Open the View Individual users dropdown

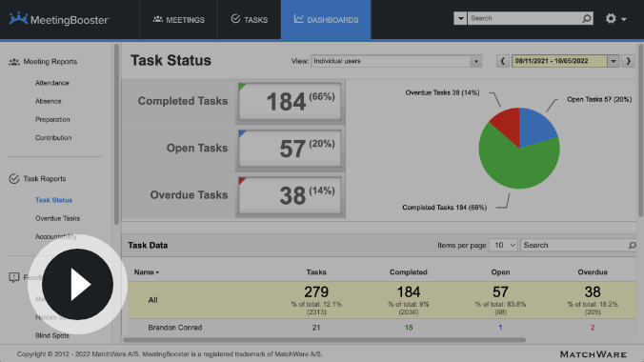click(396, 61)
